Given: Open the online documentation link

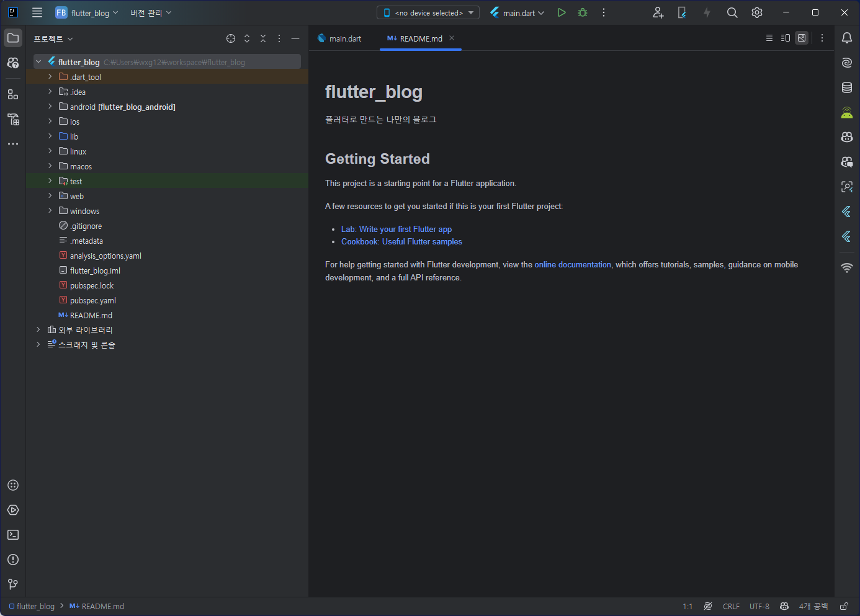Looking at the screenshot, I should [573, 264].
